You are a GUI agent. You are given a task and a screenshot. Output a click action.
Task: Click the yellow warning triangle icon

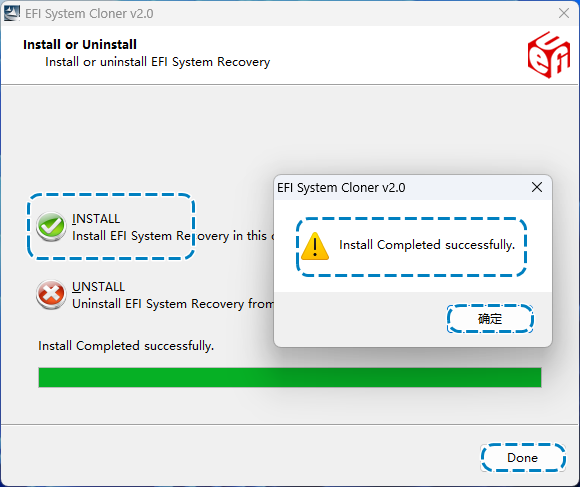(315, 246)
